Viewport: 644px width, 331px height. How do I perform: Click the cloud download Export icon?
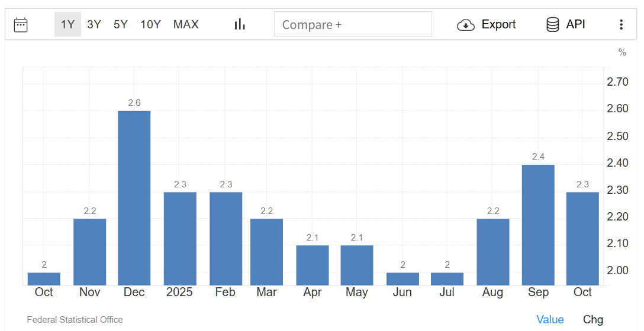(466, 24)
